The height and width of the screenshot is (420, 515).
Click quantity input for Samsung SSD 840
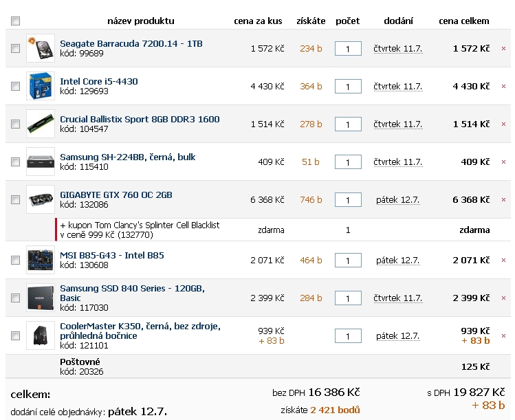[348, 298]
